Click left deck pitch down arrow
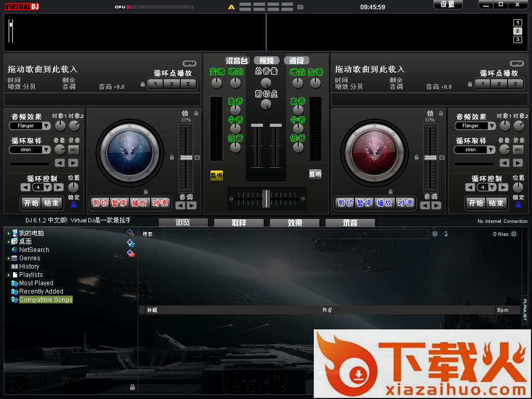The height and width of the screenshot is (399, 532). click(180, 206)
